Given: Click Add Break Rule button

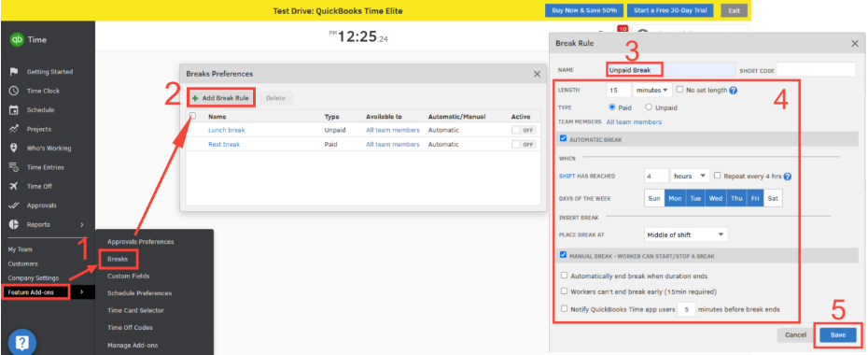Looking at the screenshot, I should [x=220, y=98].
